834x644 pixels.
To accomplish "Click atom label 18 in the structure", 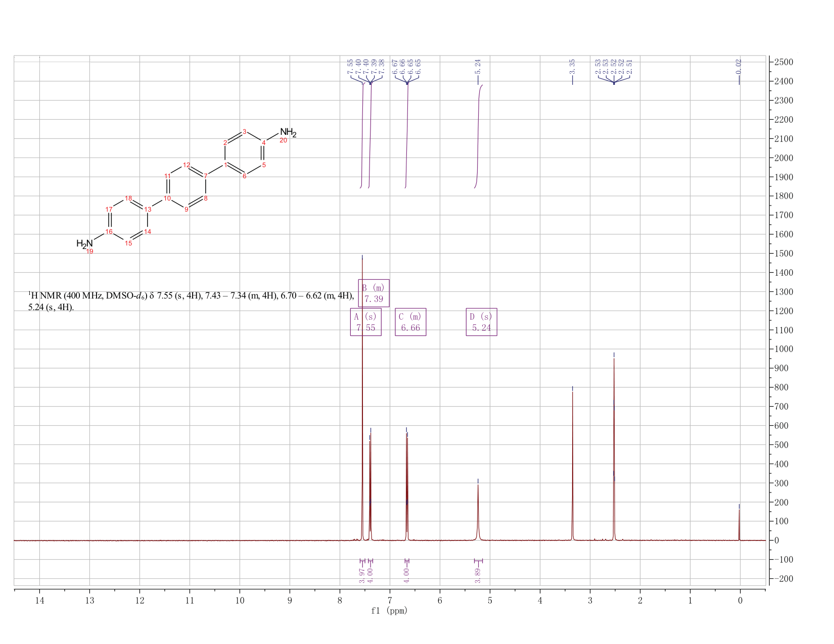I will tap(128, 198).
